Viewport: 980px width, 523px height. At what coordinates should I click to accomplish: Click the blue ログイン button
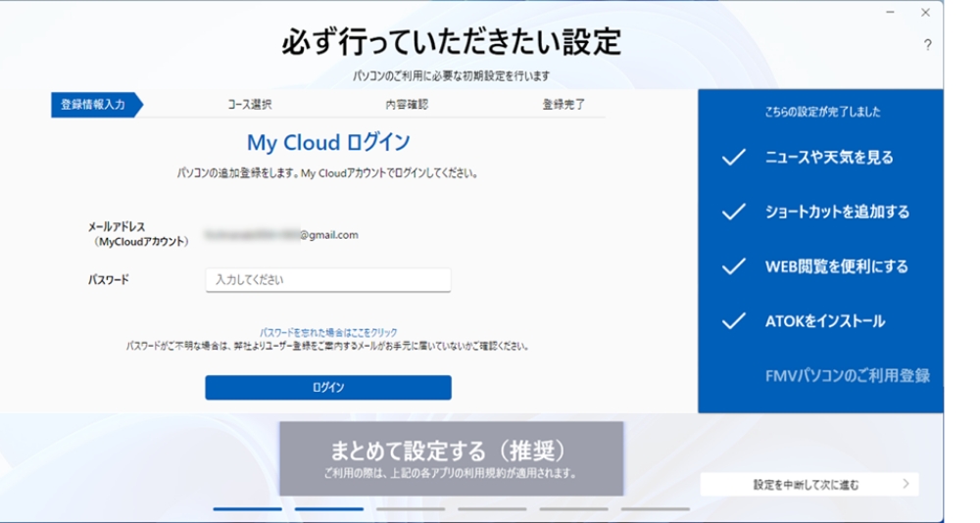pos(328,388)
